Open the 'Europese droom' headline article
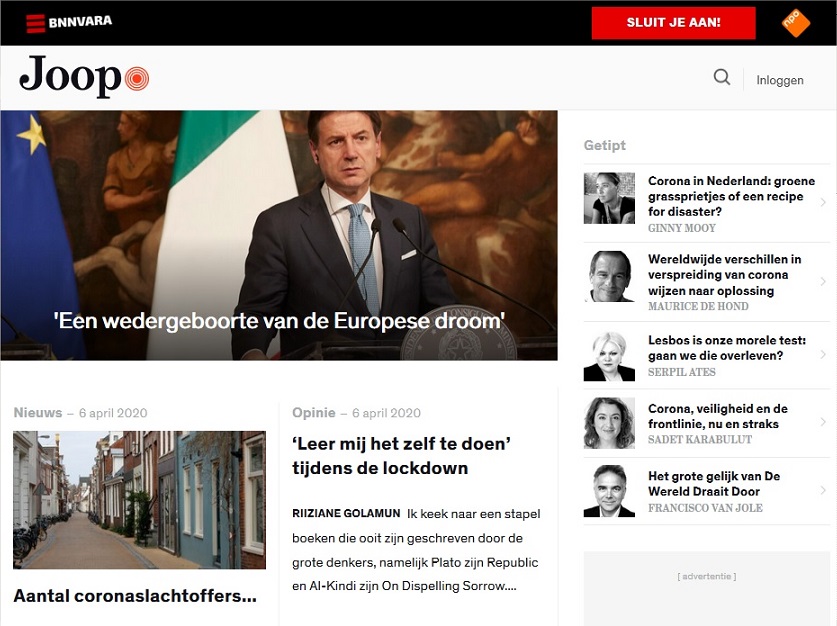Screen dimensions: 837x626 [279, 321]
